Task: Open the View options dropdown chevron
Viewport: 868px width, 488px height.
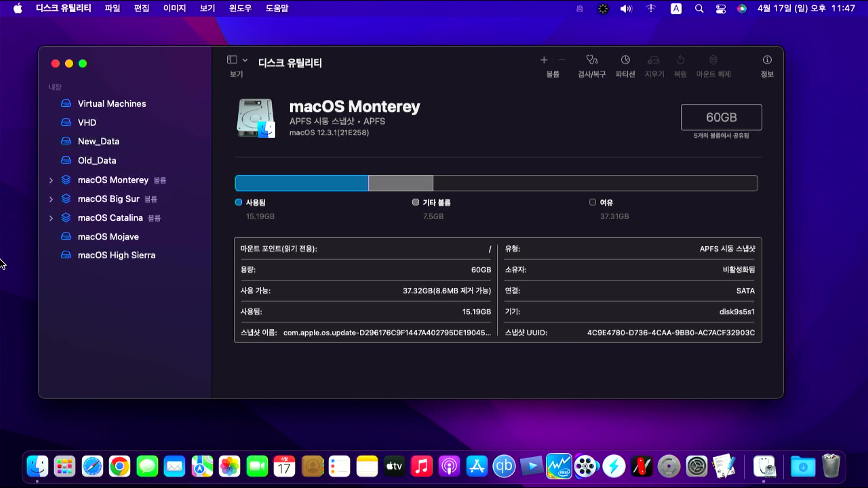Action: click(245, 60)
